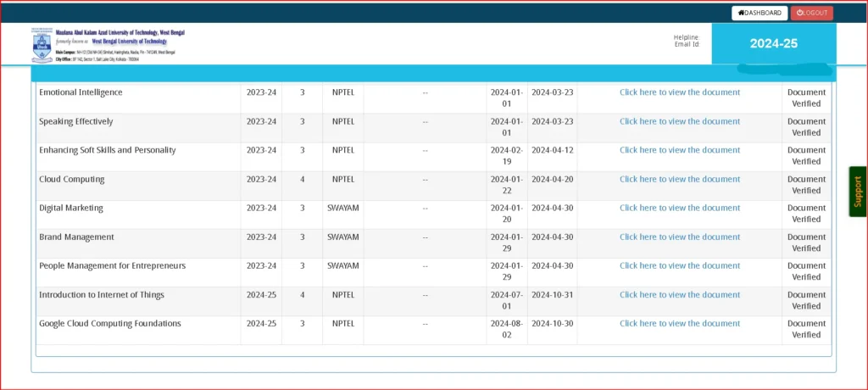This screenshot has width=868, height=390.
Task: Click 2024-25 year in Internet of Things row
Action: point(261,295)
